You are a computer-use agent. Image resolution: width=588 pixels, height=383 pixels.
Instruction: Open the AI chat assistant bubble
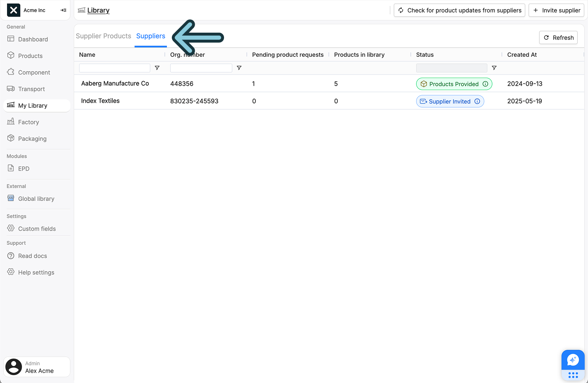(573, 360)
